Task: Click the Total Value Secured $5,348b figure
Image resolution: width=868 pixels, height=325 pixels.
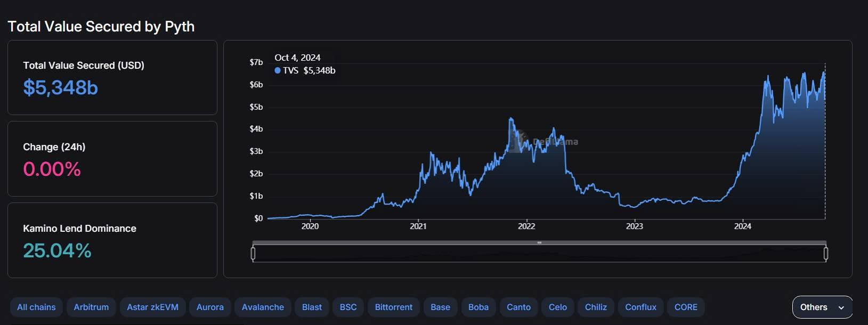Action: (x=60, y=88)
